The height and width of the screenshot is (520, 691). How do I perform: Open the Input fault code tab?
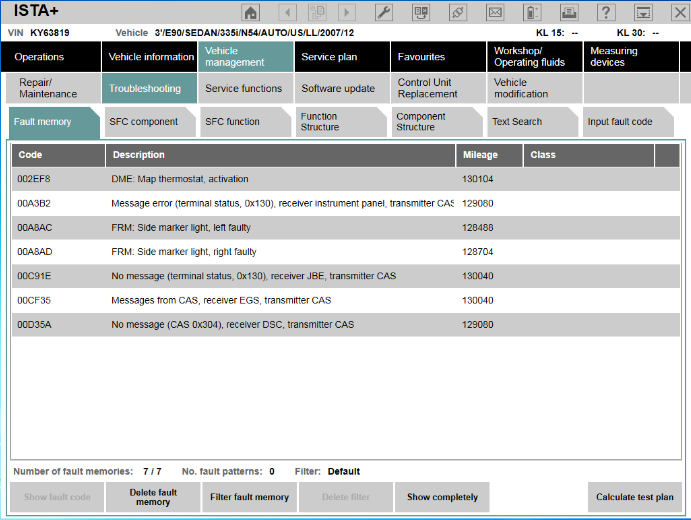pyautogui.click(x=628, y=122)
